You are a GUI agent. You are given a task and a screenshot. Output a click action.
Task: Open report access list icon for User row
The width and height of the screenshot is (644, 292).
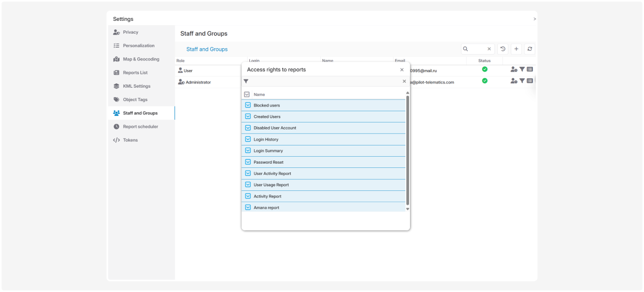(530, 70)
